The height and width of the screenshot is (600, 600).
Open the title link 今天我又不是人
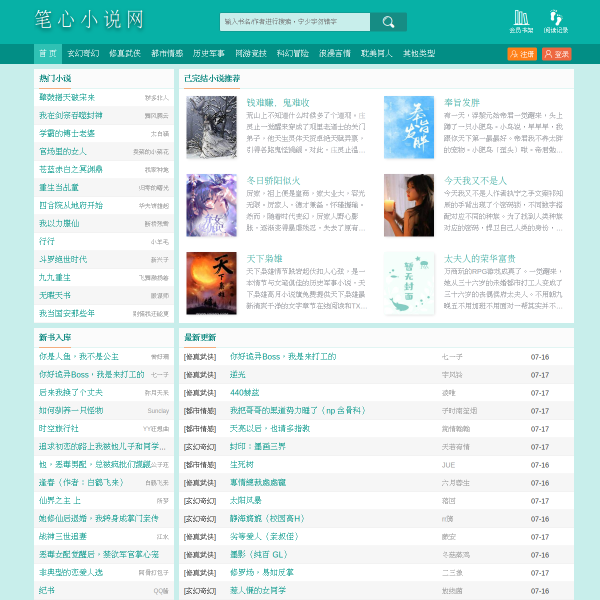pos(475,181)
